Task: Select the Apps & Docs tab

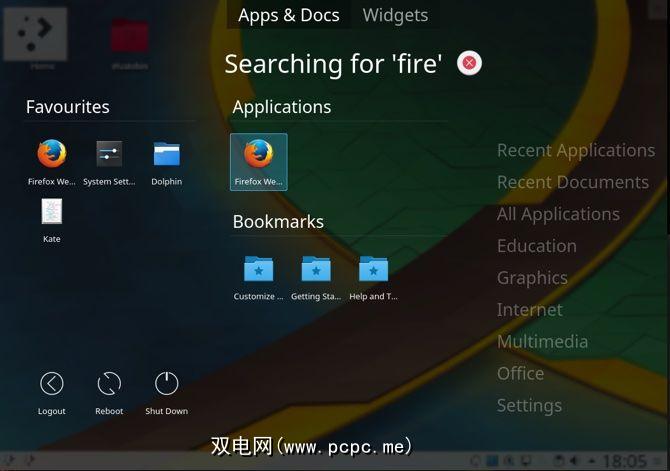Action: 289,15
